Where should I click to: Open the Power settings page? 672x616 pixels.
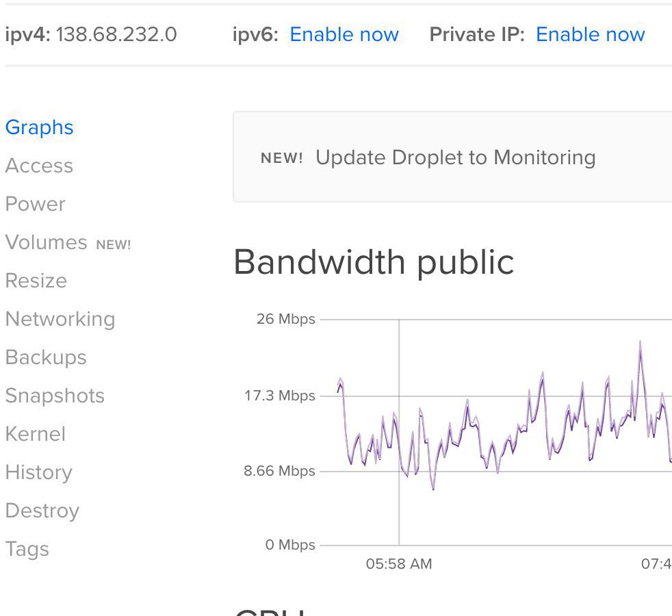(36, 205)
